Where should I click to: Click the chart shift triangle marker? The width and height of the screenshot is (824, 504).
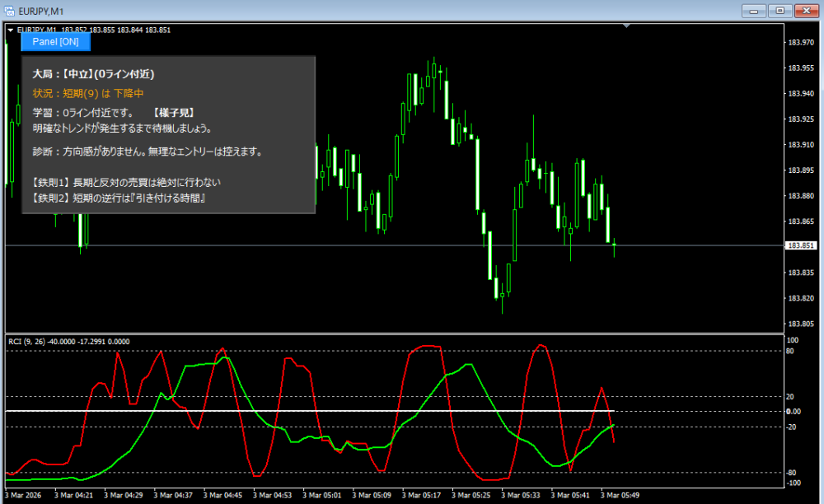click(627, 26)
